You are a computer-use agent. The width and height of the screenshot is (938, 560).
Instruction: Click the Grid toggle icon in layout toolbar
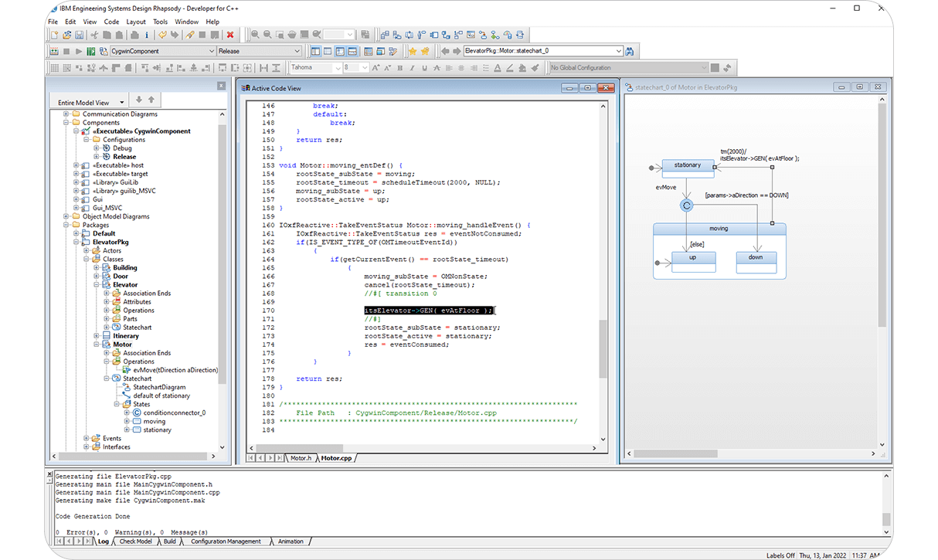point(55,67)
